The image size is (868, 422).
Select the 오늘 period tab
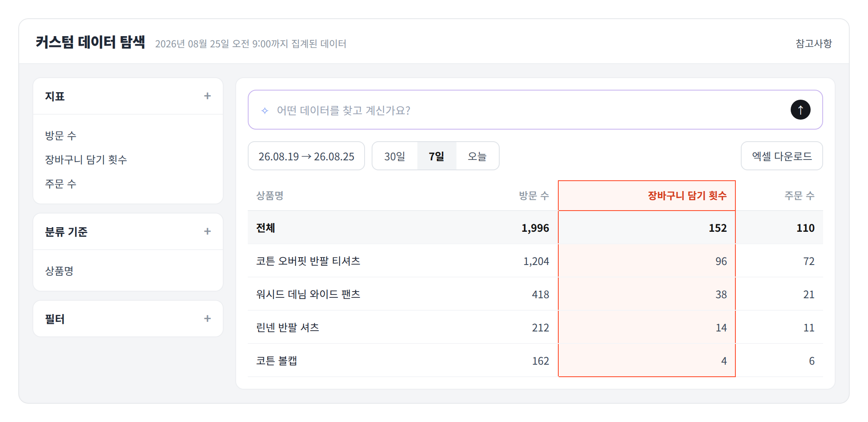477,156
